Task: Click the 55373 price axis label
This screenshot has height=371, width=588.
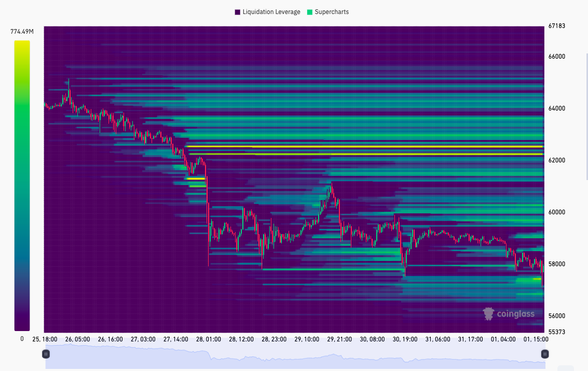Action: tap(556, 332)
